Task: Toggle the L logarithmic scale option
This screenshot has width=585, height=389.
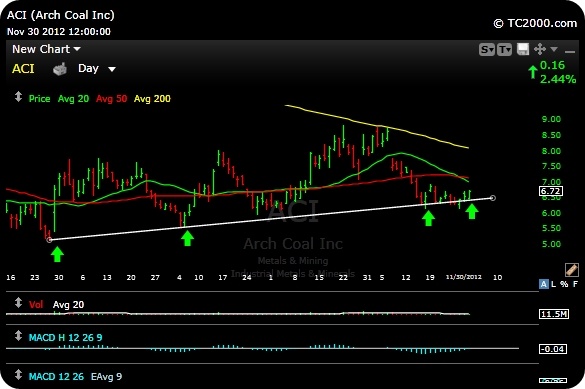Action: click(x=553, y=284)
